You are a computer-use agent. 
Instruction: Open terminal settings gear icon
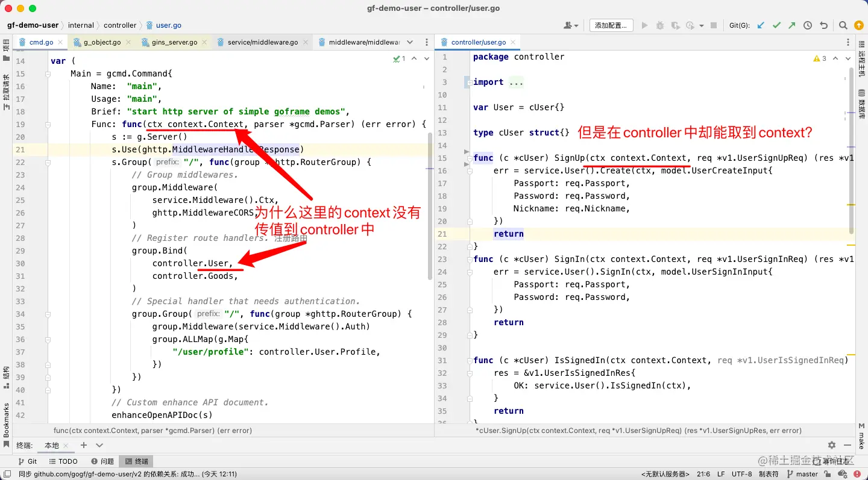pyautogui.click(x=832, y=445)
